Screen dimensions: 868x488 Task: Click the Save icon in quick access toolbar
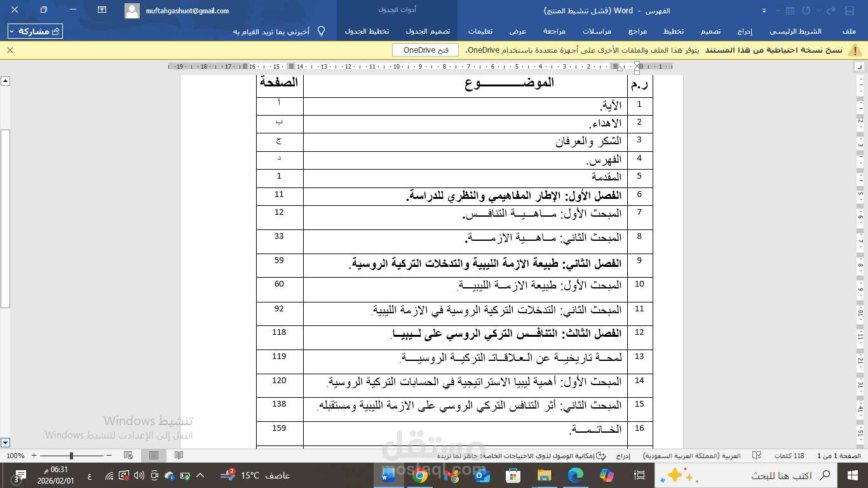pyautogui.click(x=850, y=11)
